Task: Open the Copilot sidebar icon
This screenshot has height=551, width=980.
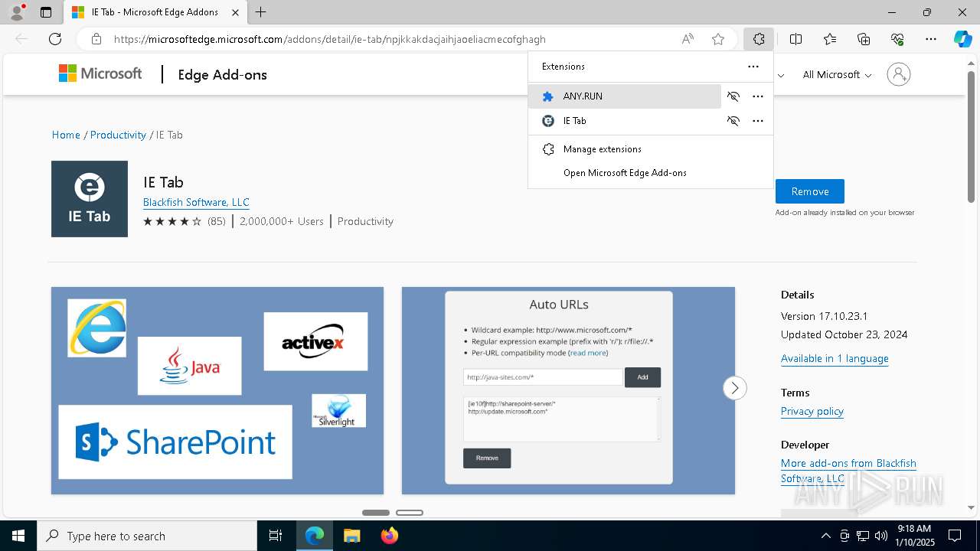Action: point(962,39)
